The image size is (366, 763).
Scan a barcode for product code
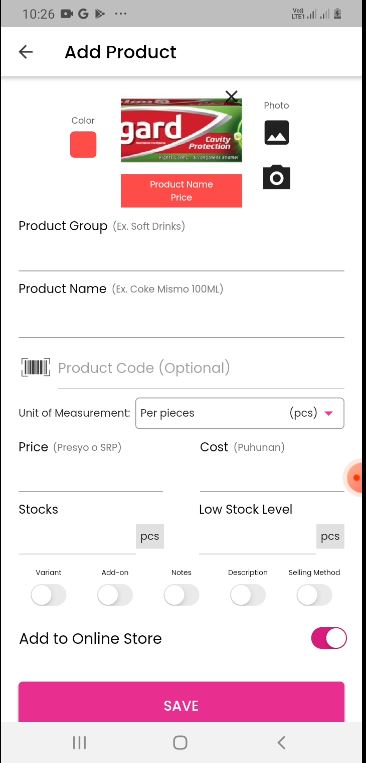35,367
